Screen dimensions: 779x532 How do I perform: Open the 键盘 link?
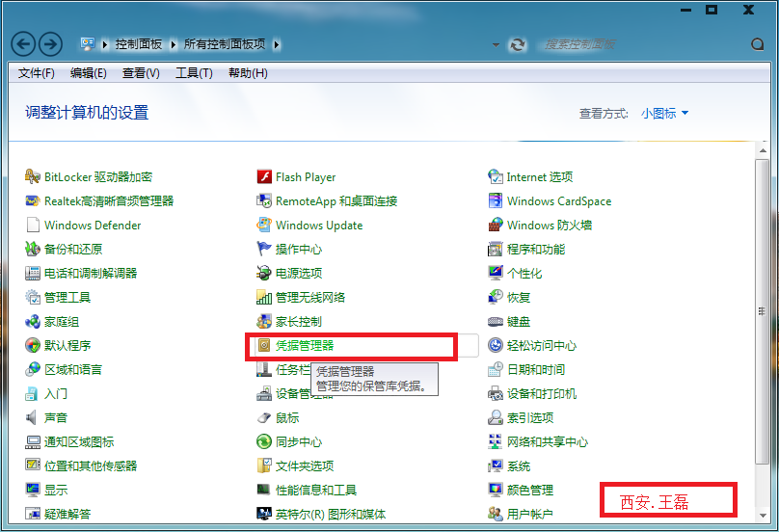tap(519, 321)
